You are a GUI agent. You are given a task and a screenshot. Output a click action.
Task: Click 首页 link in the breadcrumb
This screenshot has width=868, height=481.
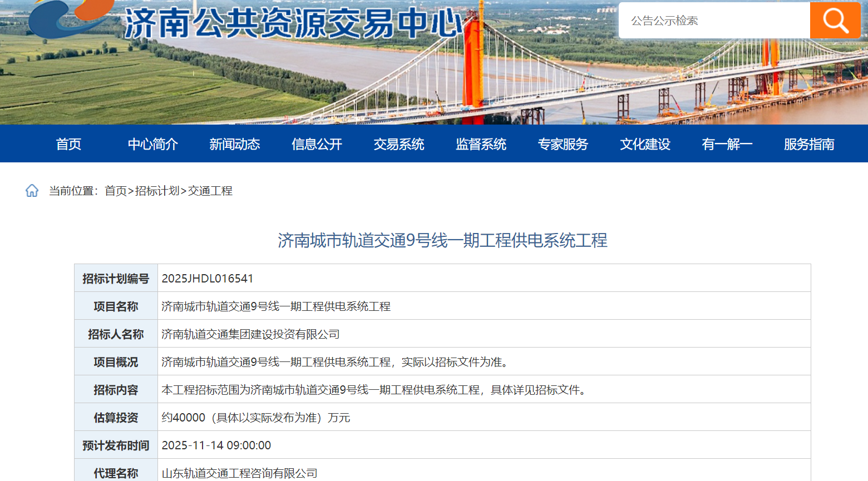tap(117, 191)
